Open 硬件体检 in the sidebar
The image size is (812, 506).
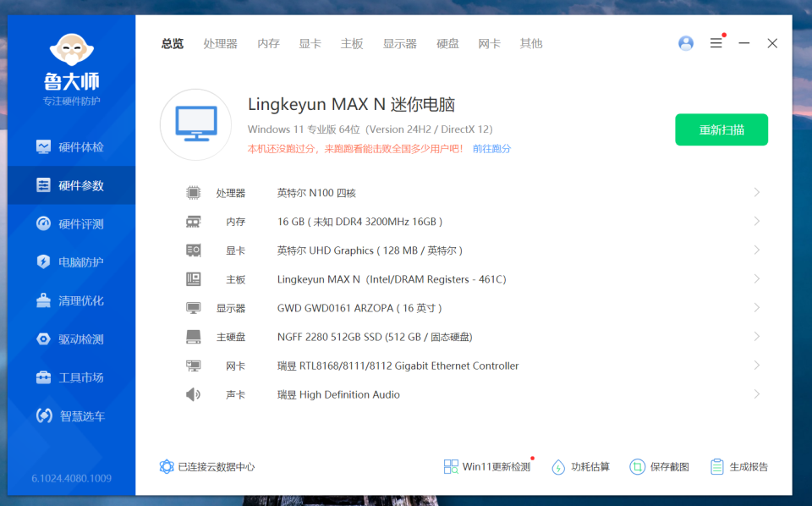tap(71, 147)
